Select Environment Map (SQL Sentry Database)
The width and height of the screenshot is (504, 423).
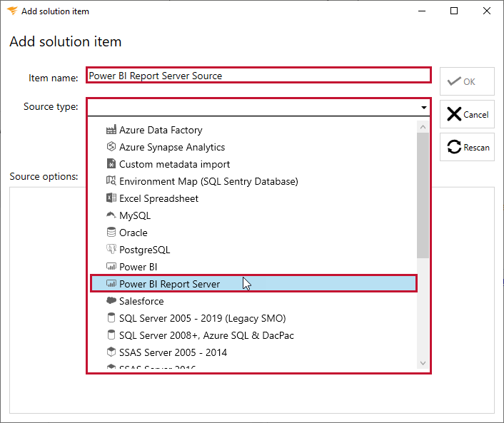click(253, 181)
